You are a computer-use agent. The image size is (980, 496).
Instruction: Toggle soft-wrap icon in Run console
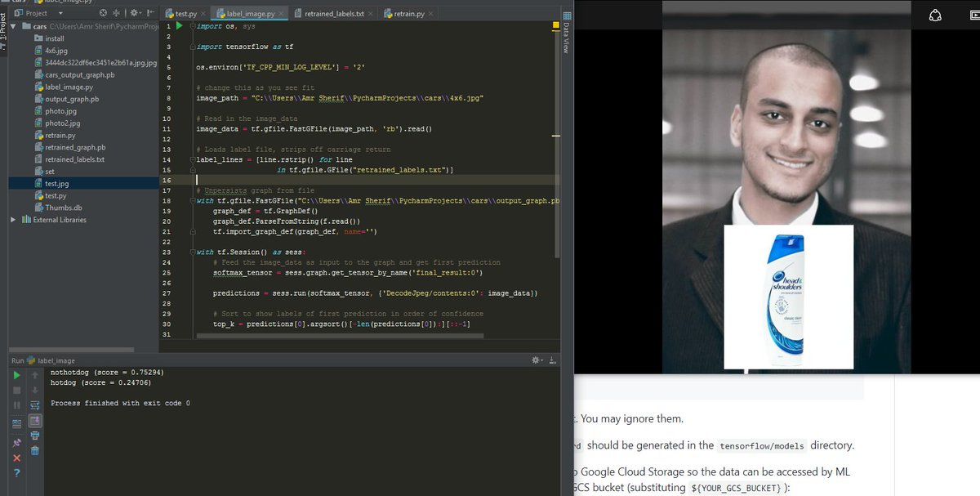pos(35,405)
